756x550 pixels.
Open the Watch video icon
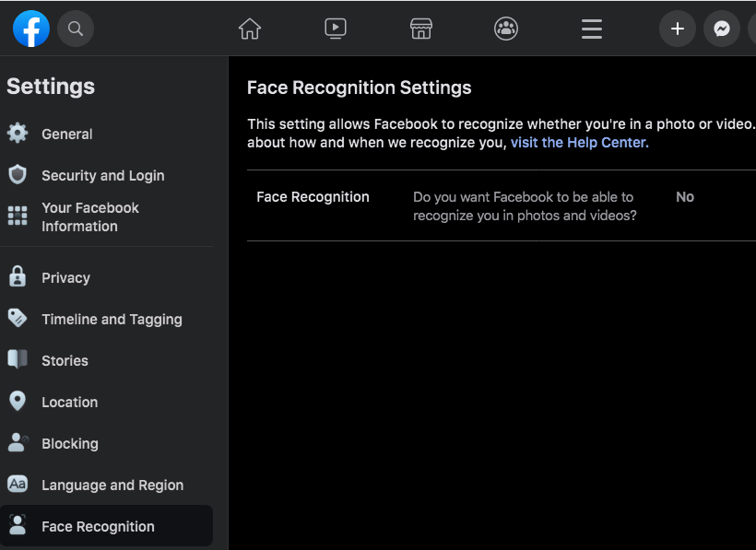(x=336, y=29)
